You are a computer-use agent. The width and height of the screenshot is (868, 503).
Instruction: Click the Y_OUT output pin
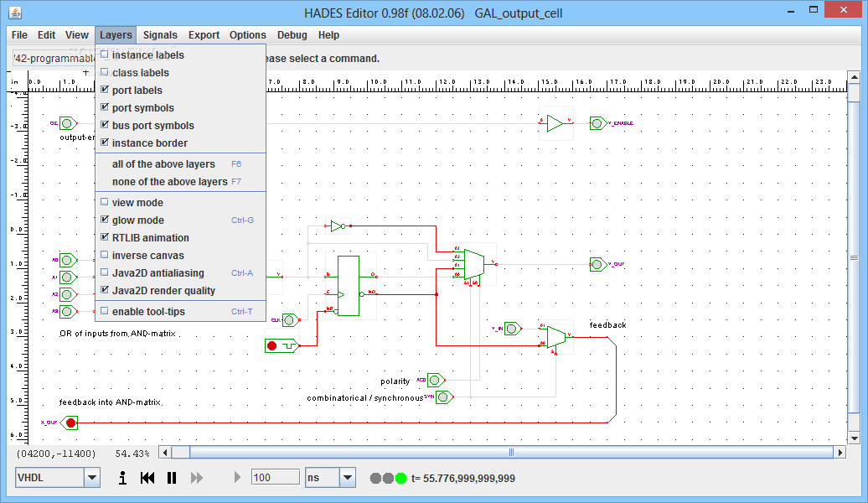(x=598, y=265)
